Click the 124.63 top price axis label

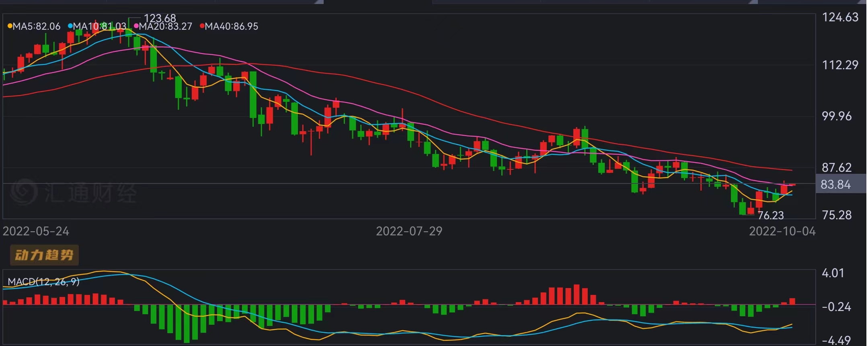coord(840,17)
